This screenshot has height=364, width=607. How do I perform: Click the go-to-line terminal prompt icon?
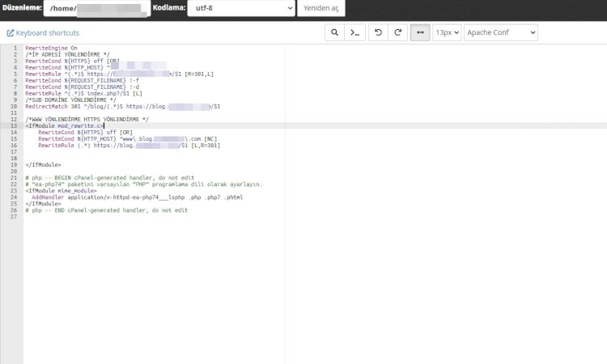[354, 32]
